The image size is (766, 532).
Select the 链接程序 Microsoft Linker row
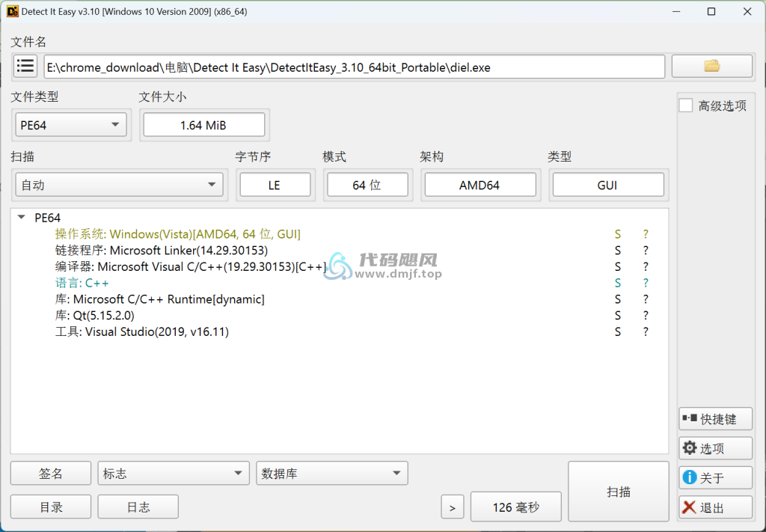340,250
